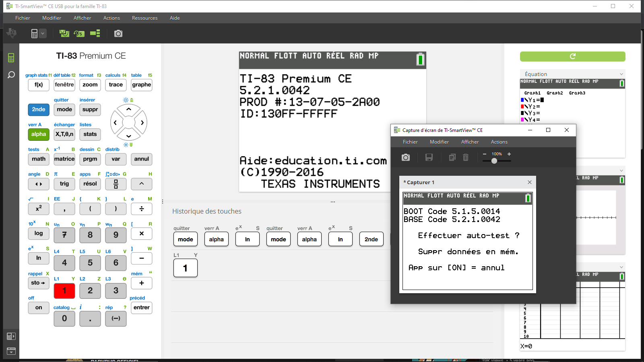644x362 pixels.
Task: Open calculator model dropdown arrow in toolbar
Action: pos(42,34)
